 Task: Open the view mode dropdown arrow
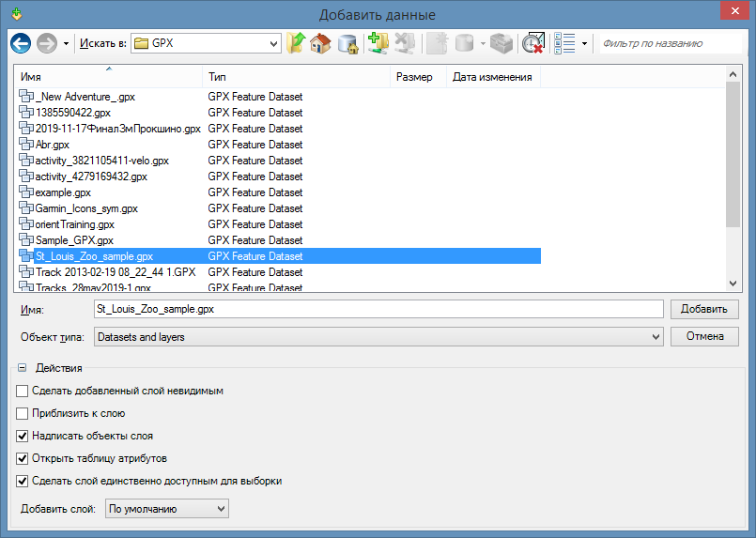584,44
